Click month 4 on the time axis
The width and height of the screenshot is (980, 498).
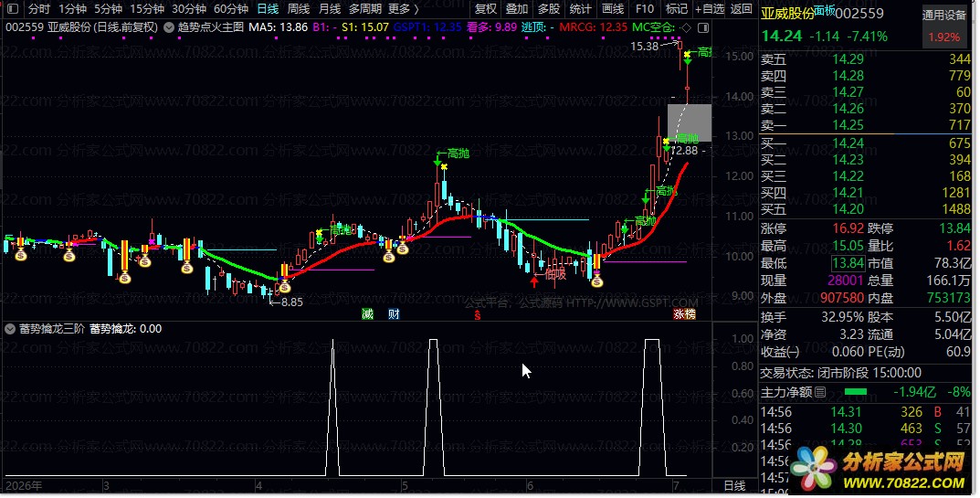[x=258, y=486]
